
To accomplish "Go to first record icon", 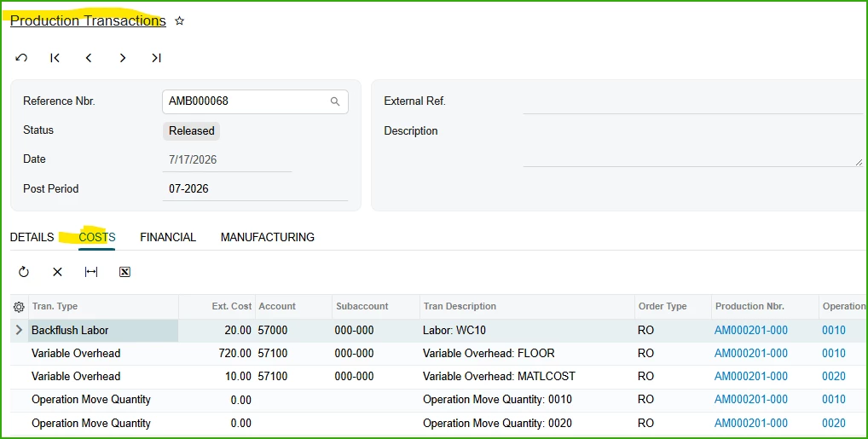I will tap(55, 58).
